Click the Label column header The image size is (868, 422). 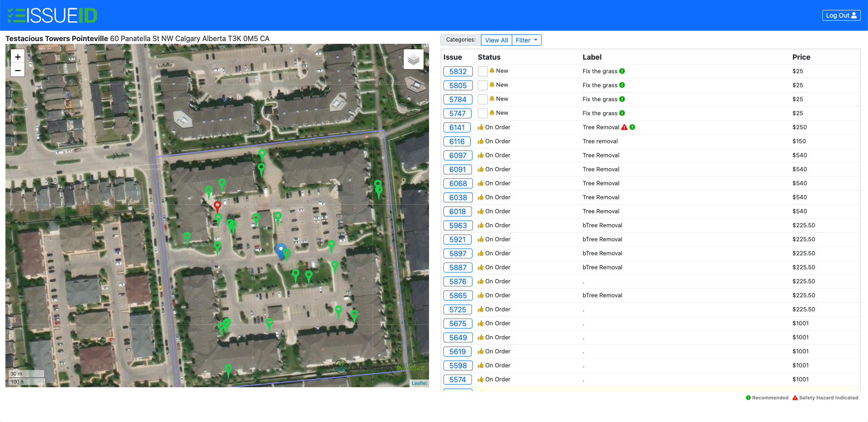(x=592, y=57)
